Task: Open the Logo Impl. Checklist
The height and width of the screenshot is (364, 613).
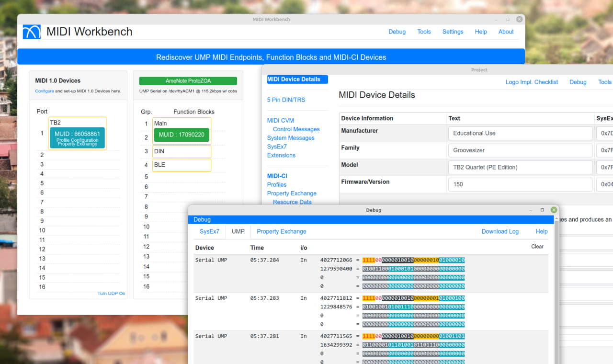Action: coord(532,82)
